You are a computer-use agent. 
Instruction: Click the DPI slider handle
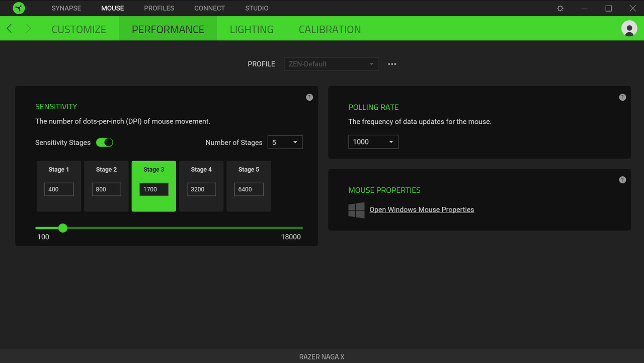[x=63, y=228]
